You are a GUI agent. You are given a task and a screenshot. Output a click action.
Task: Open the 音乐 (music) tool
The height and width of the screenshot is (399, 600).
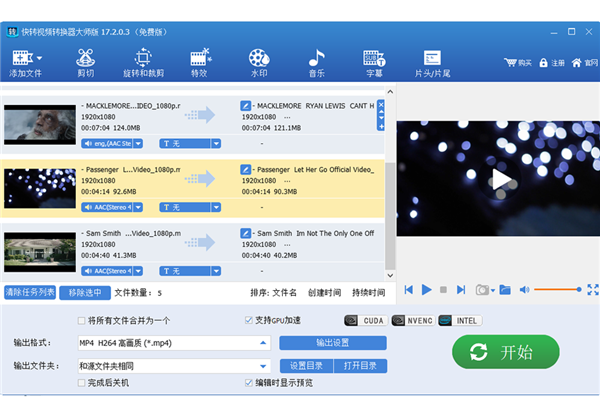[x=316, y=63]
